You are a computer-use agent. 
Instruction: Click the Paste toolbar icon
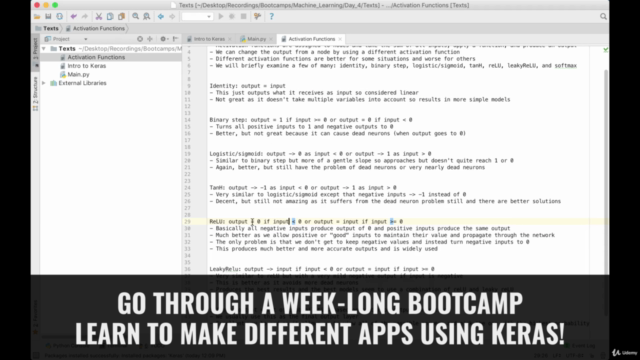(121, 16)
